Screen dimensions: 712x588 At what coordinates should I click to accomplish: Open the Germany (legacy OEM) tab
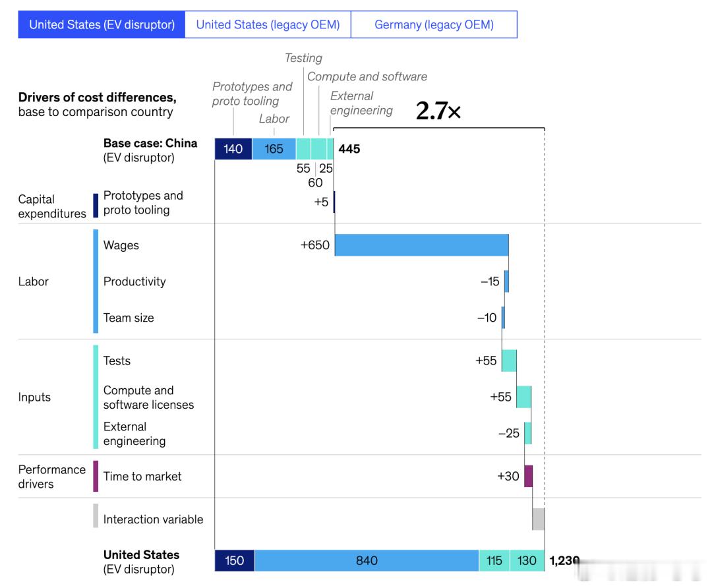click(434, 24)
